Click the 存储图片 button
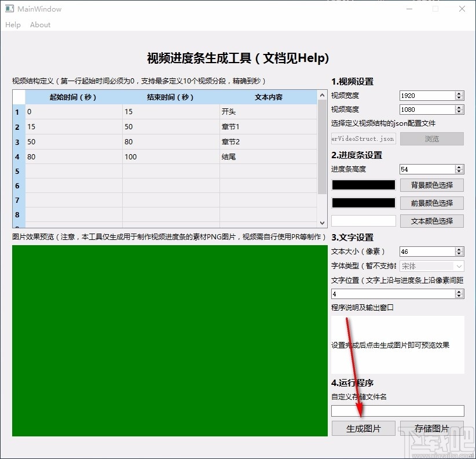This screenshot has height=459, width=476. click(x=433, y=428)
